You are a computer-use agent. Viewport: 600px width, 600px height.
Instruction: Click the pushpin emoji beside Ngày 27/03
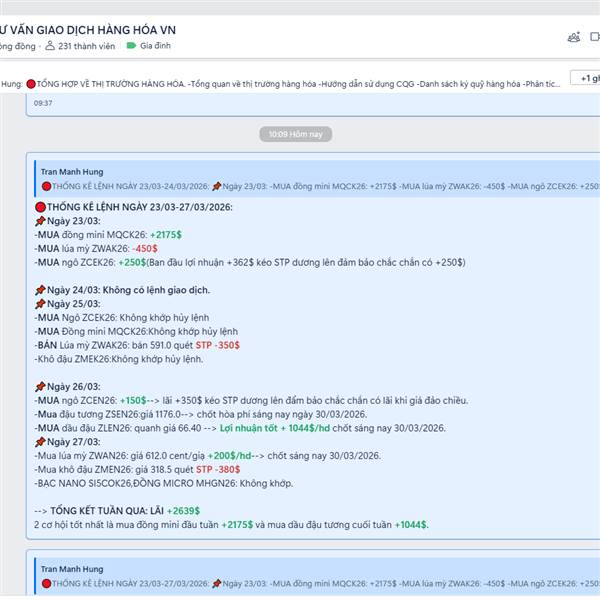[x=40, y=442]
